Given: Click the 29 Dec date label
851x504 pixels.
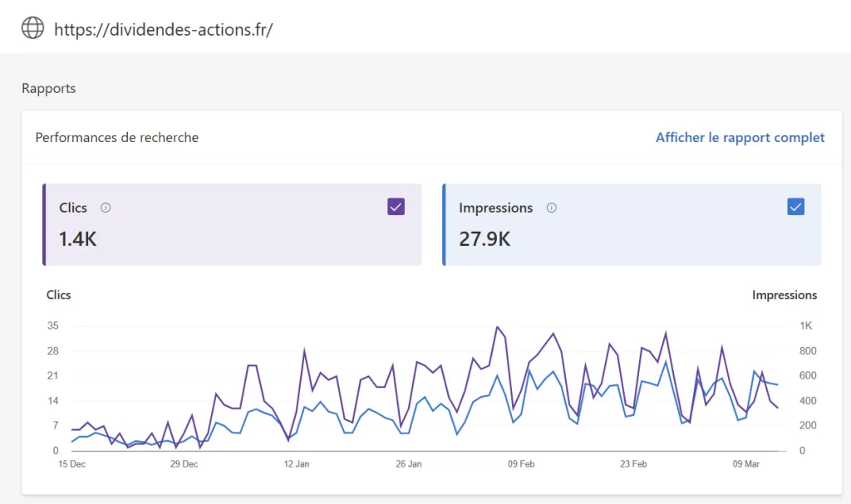Looking at the screenshot, I should 184,464.
